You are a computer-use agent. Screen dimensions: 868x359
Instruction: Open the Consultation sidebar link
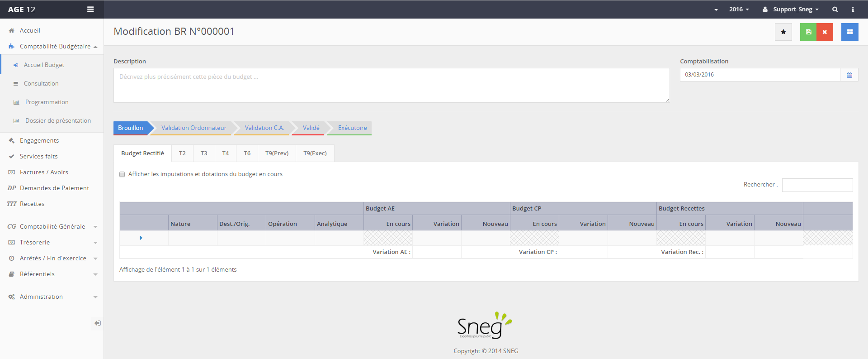click(41, 84)
